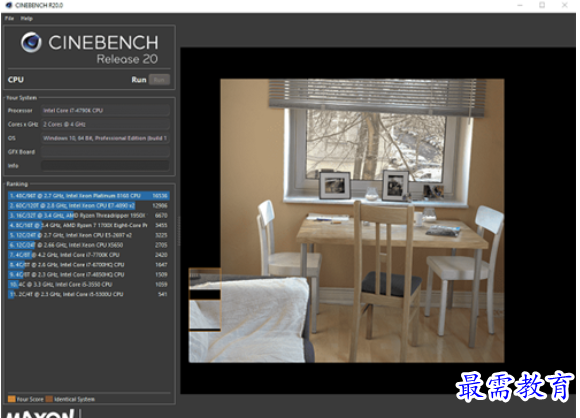The width and height of the screenshot is (580, 418).
Task: Select ranking row 11 Core i5-5300U
Action: point(89,294)
